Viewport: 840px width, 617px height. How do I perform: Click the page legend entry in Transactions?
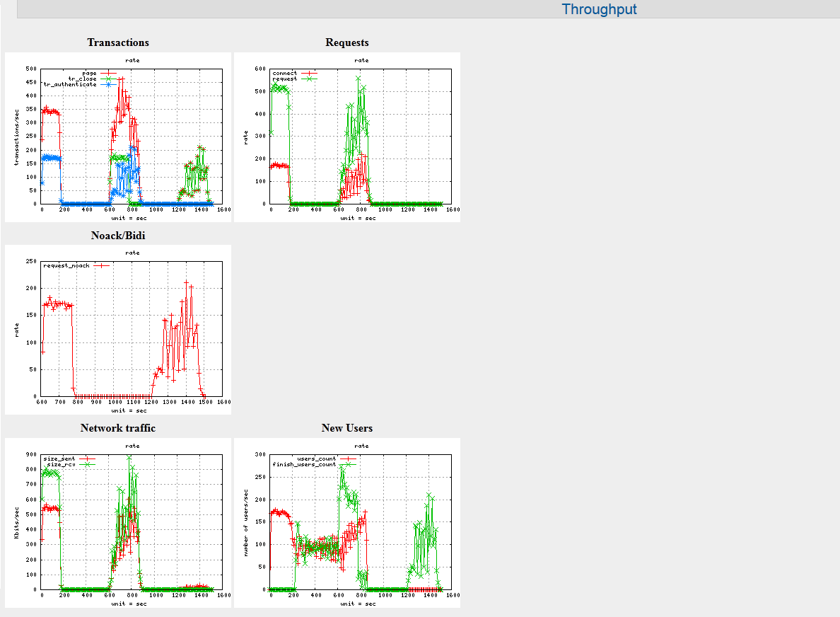pos(90,73)
